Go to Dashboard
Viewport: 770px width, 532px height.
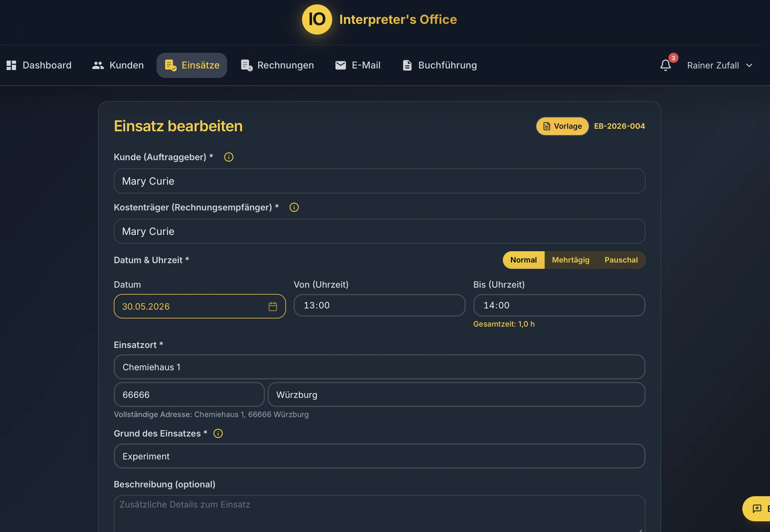point(39,65)
